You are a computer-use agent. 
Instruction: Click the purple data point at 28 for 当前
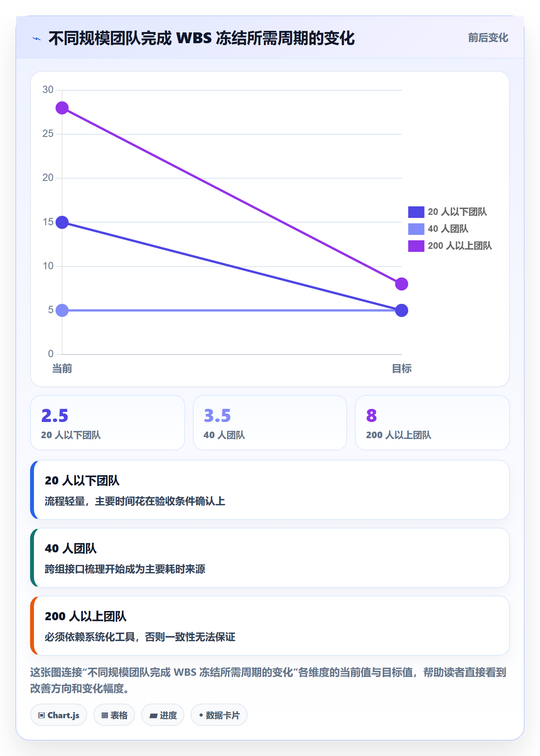pos(62,108)
